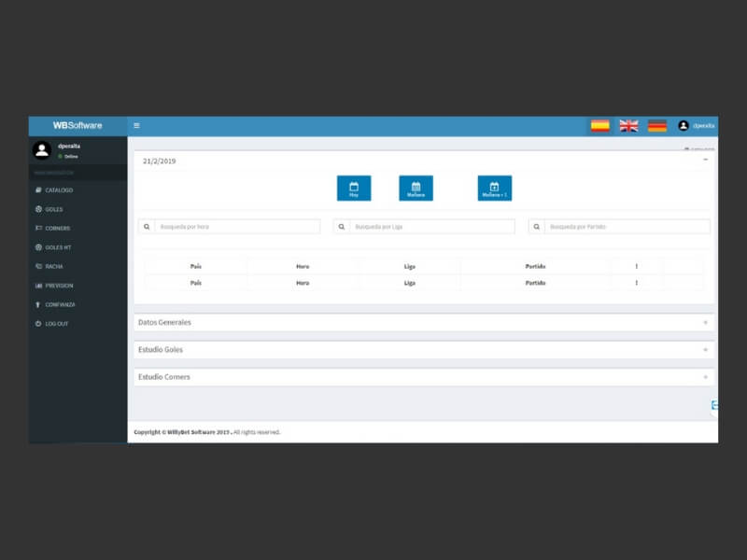Expand the Estudio Corners panel

click(705, 377)
